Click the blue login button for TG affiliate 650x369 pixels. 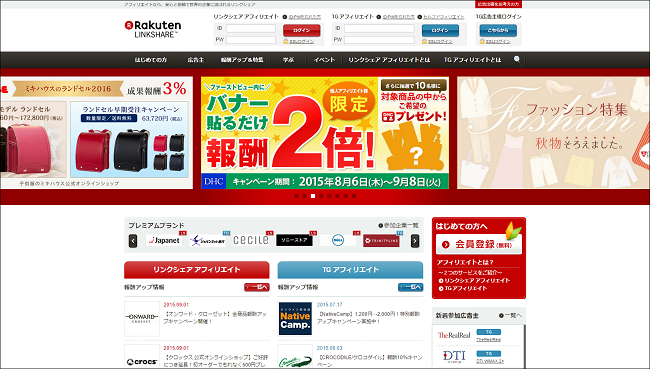440,31
